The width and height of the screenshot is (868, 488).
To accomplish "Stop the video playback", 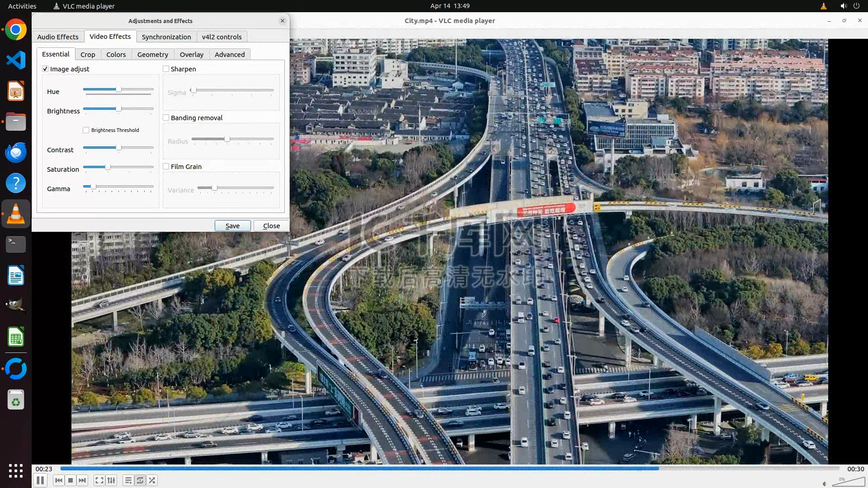I will pyautogui.click(x=71, y=480).
